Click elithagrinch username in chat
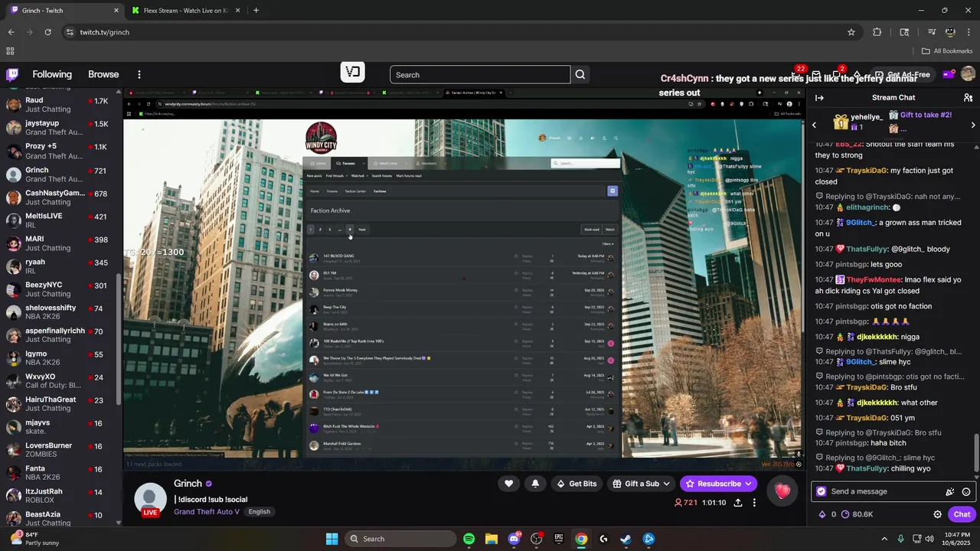This screenshot has width=980, height=551. (867, 207)
